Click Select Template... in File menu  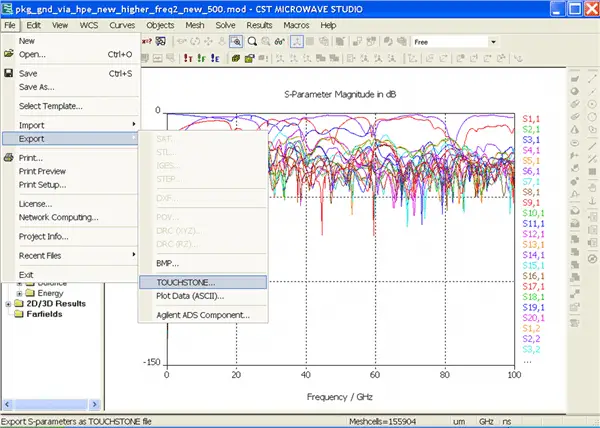click(x=70, y=106)
